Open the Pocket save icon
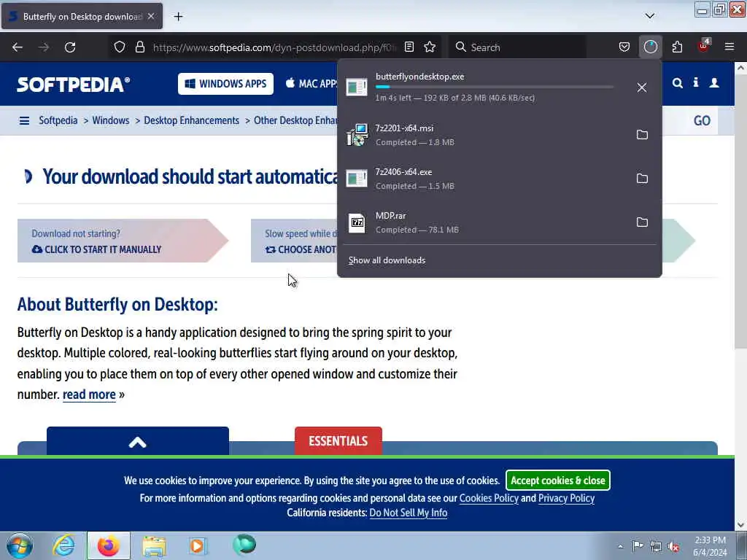The width and height of the screenshot is (747, 560). [624, 47]
